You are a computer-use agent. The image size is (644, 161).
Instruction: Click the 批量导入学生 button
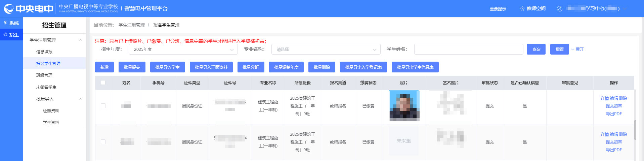[167, 67]
